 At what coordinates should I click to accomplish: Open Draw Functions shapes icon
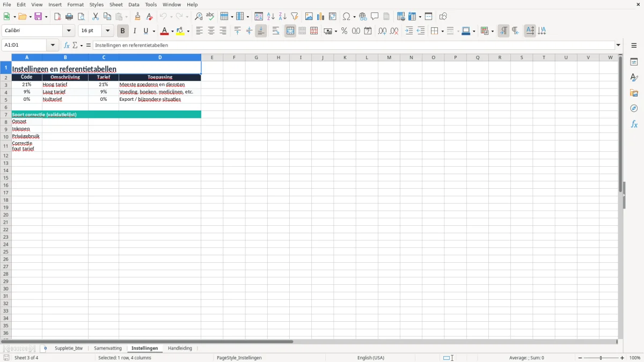pos(443,17)
